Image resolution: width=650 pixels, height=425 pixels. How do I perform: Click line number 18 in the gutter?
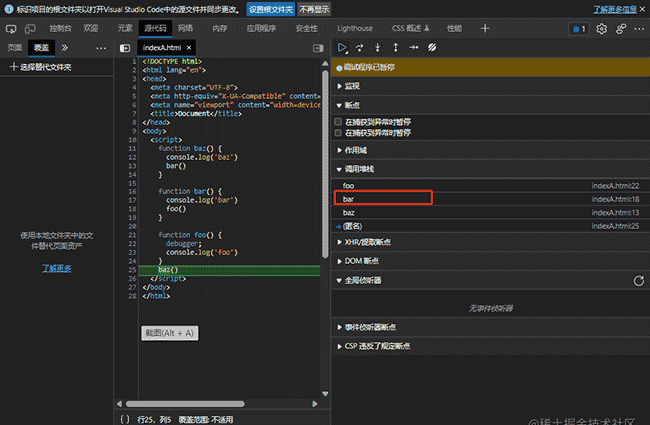point(132,209)
